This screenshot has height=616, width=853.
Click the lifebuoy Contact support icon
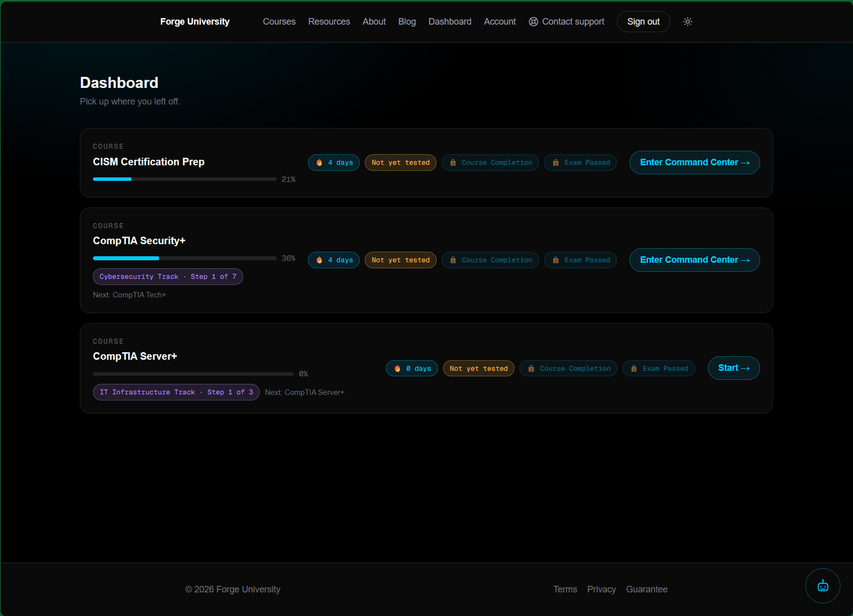(534, 22)
